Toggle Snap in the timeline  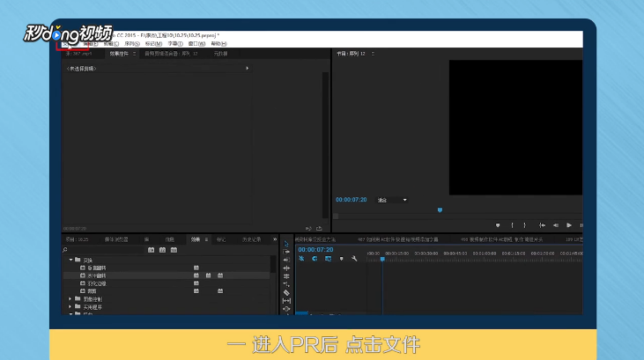[x=315, y=259]
